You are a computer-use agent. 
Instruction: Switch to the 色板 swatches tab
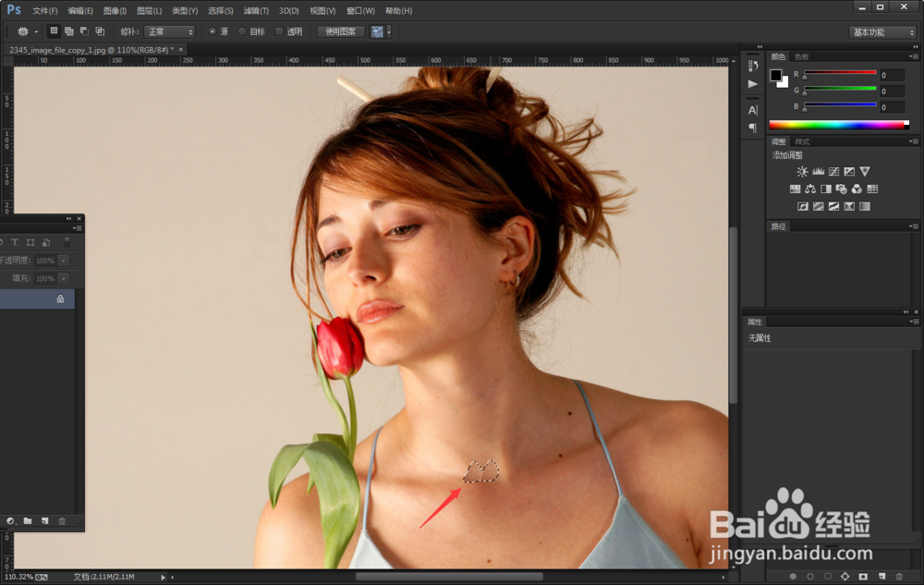801,56
